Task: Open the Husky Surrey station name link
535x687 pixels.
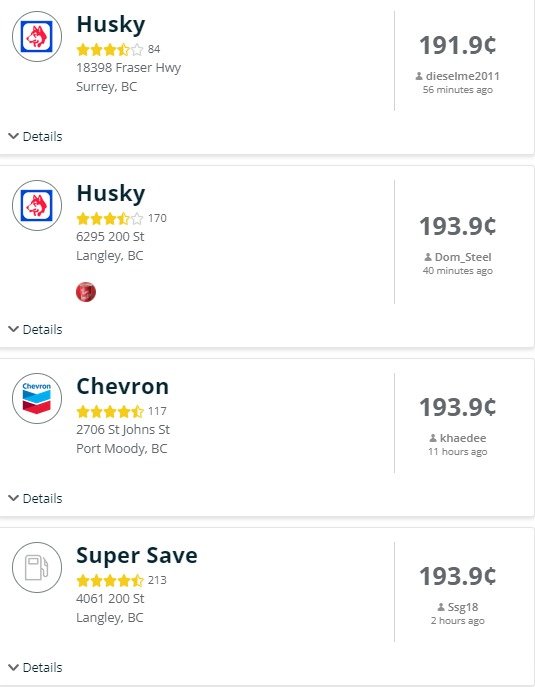Action: tap(111, 25)
